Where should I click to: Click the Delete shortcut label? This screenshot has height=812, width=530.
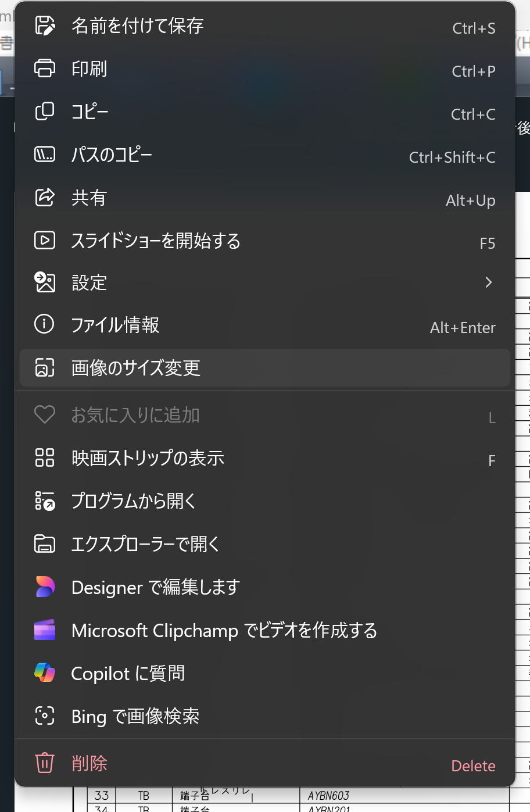[x=473, y=766]
